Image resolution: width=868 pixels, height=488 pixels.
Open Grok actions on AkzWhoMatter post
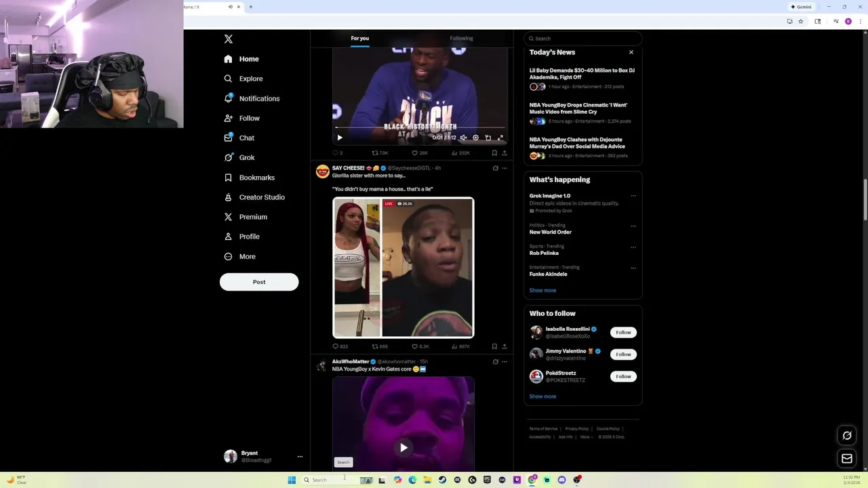coord(495,362)
